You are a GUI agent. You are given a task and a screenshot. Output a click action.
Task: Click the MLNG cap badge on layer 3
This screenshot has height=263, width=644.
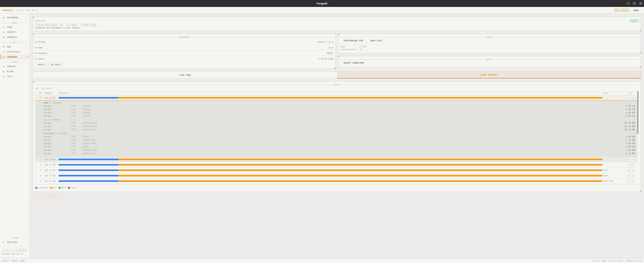[x=605, y=170]
